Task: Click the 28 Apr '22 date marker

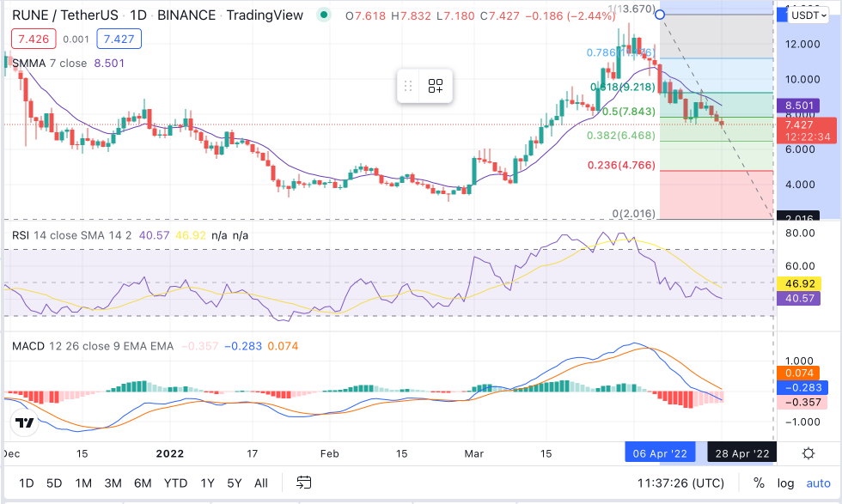Action: (742, 453)
